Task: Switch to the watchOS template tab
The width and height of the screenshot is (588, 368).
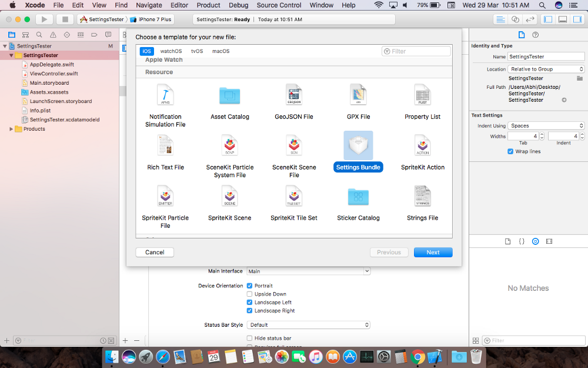Action: click(171, 51)
